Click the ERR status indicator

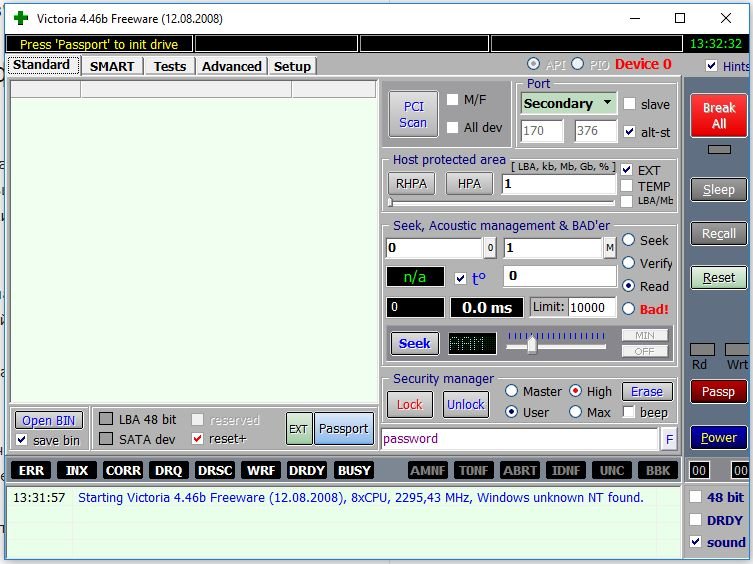point(31,470)
